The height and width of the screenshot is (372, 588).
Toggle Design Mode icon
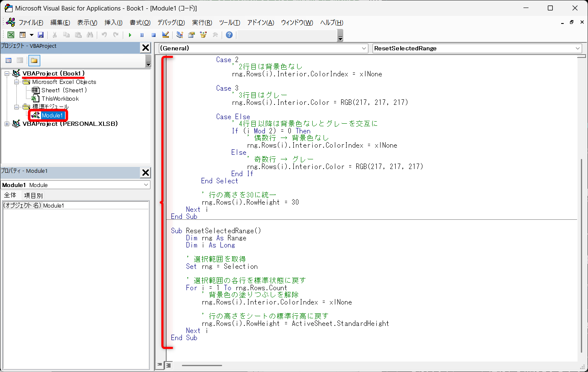click(166, 35)
